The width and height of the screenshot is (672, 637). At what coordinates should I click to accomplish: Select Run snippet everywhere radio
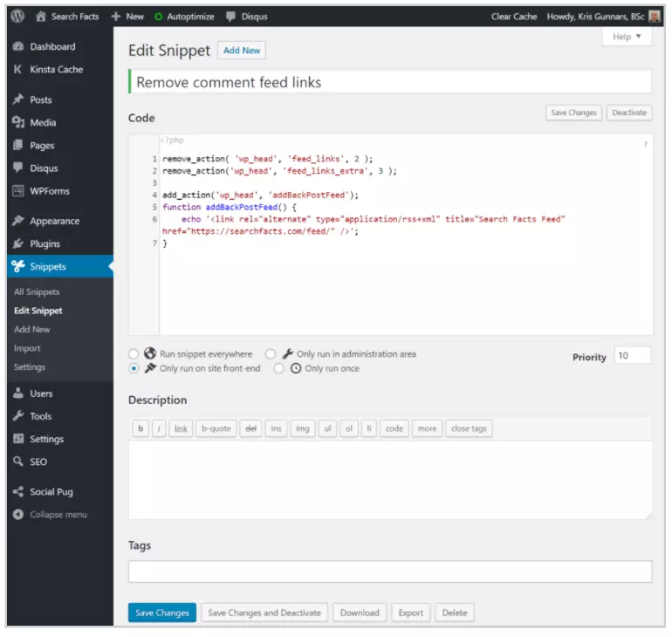pos(134,354)
